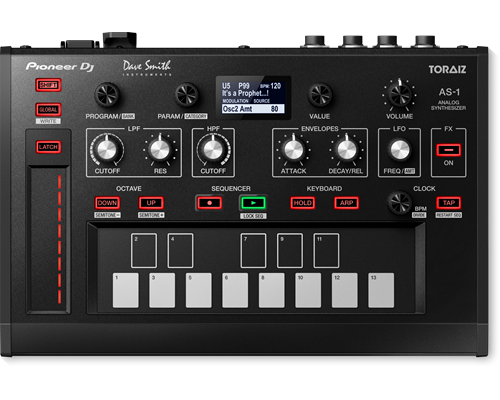The image size is (500, 400).
Task: Click the RESTART SEQ label
Action: tap(449, 215)
